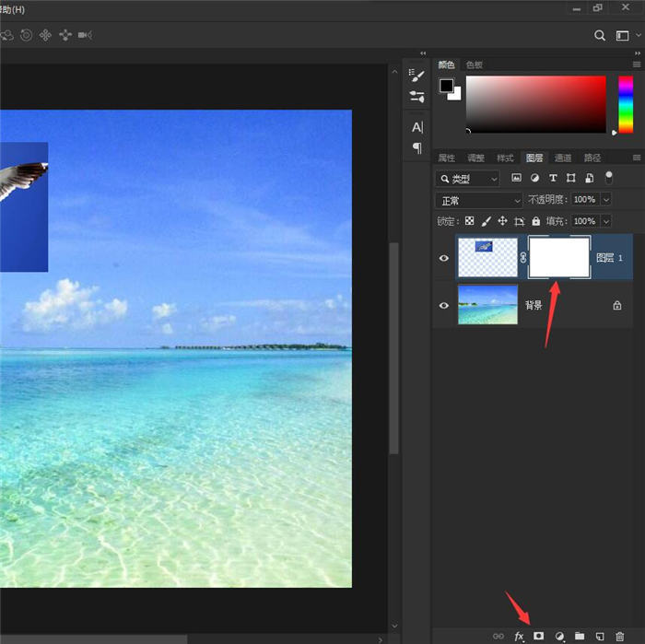Switch to the 色板 tab
This screenshot has height=644, width=645.
pyautogui.click(x=474, y=64)
